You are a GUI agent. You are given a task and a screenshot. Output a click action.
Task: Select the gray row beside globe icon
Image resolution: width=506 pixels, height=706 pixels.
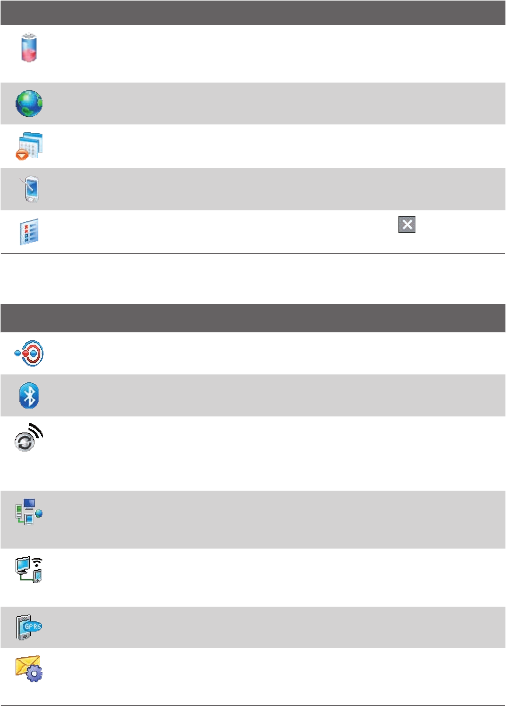253,103
